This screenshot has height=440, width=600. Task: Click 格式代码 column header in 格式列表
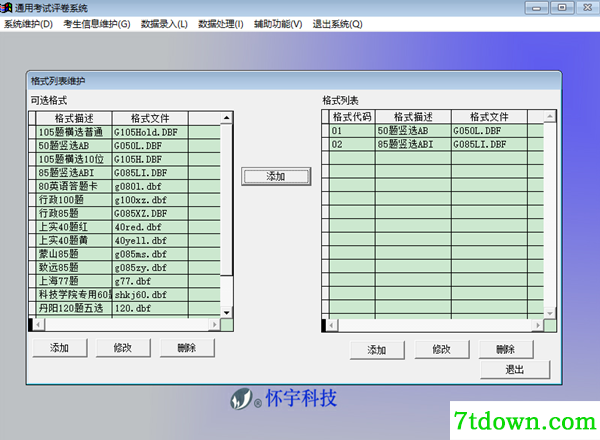pyautogui.click(x=352, y=117)
